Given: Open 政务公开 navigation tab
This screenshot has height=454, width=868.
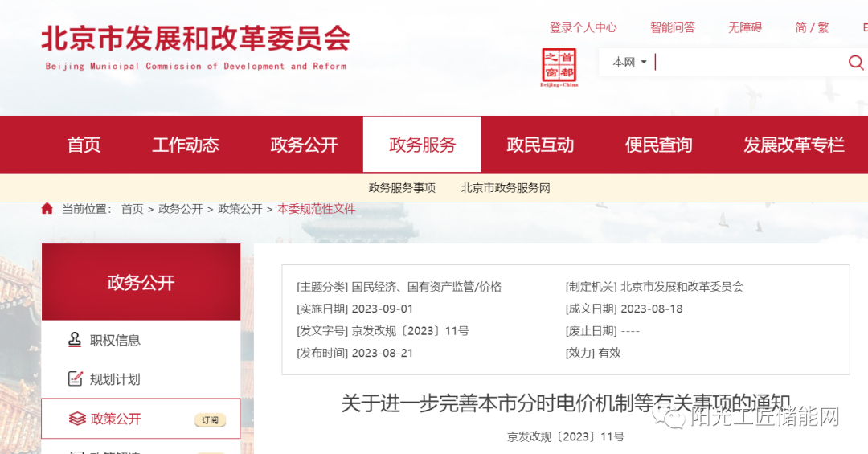Looking at the screenshot, I should point(304,145).
